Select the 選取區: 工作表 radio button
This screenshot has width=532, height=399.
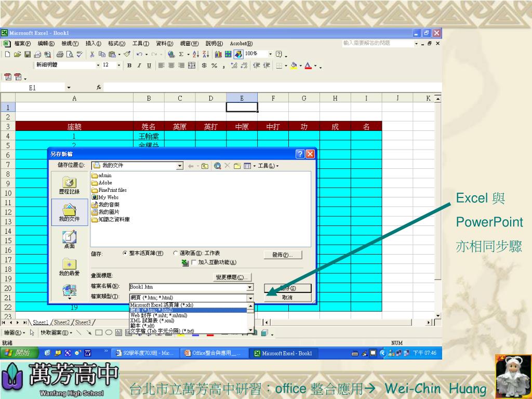175,253
